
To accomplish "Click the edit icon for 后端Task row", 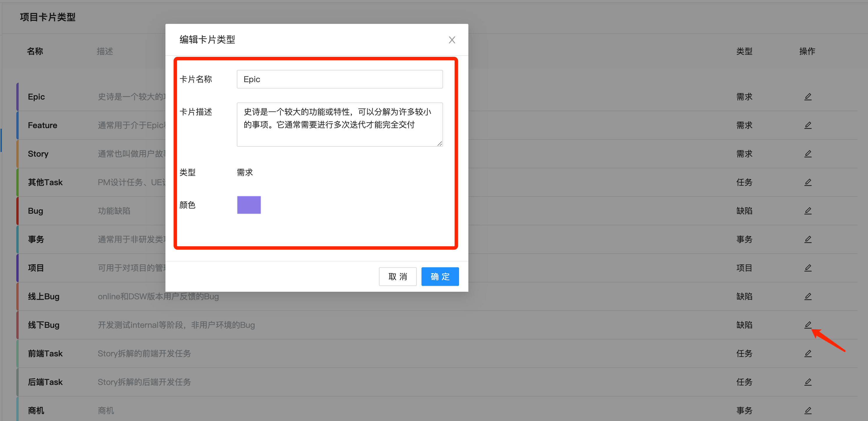I will pos(808,382).
